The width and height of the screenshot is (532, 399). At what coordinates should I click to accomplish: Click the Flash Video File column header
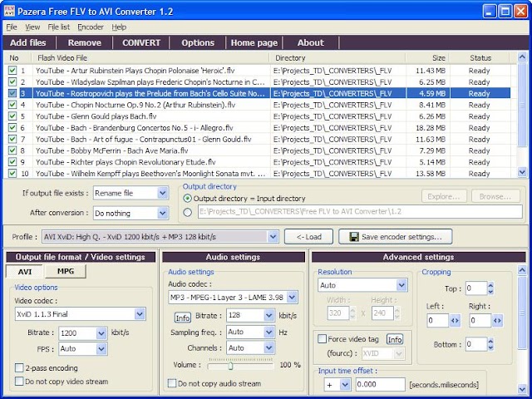(x=151, y=57)
